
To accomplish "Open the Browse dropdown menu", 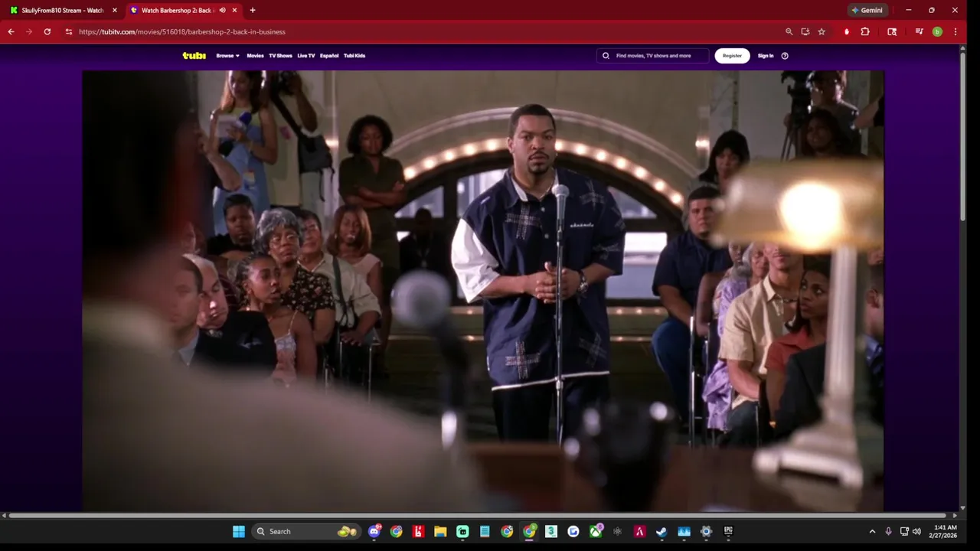I will pyautogui.click(x=227, y=56).
